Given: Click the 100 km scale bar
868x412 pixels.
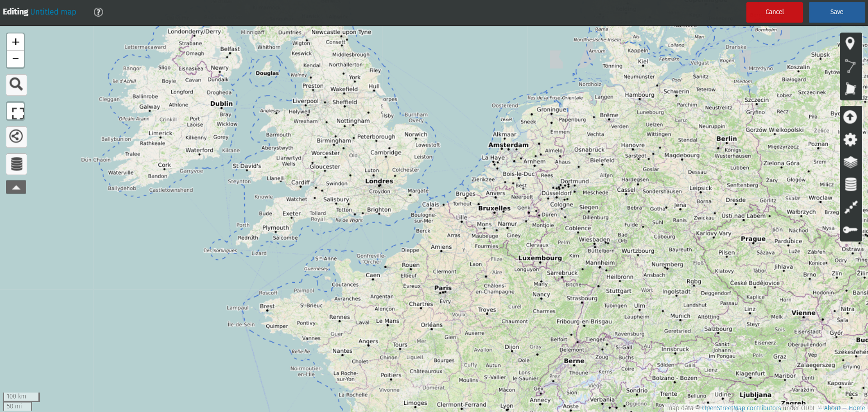Looking at the screenshot, I should tap(21, 397).
